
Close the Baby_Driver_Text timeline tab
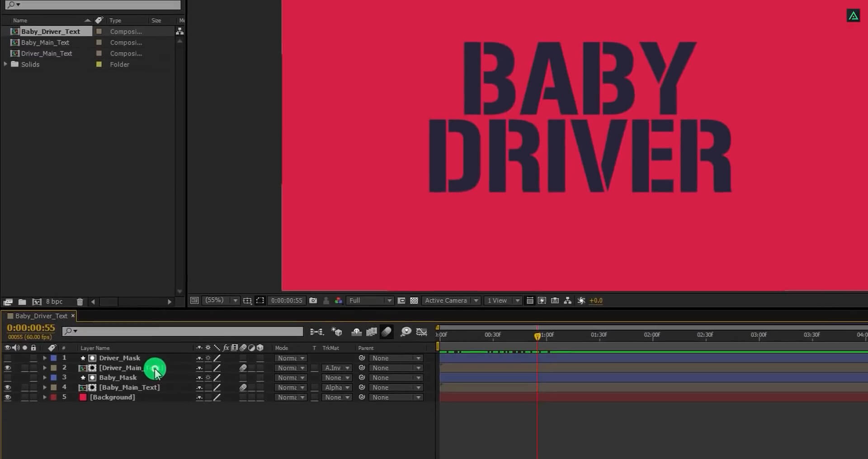[x=73, y=316]
